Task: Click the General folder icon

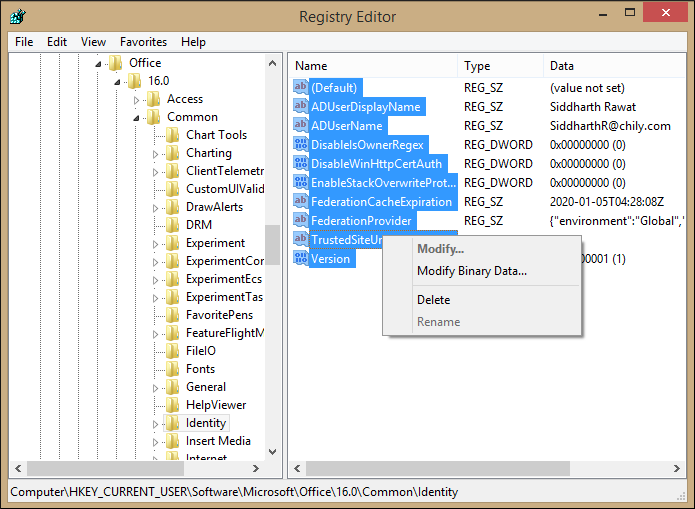Action: (x=172, y=387)
